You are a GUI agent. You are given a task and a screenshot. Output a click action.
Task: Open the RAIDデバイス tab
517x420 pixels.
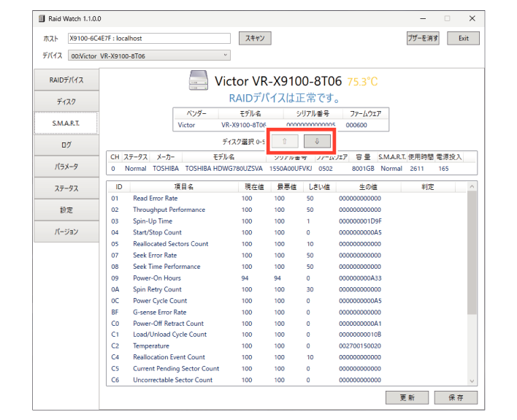(x=66, y=80)
